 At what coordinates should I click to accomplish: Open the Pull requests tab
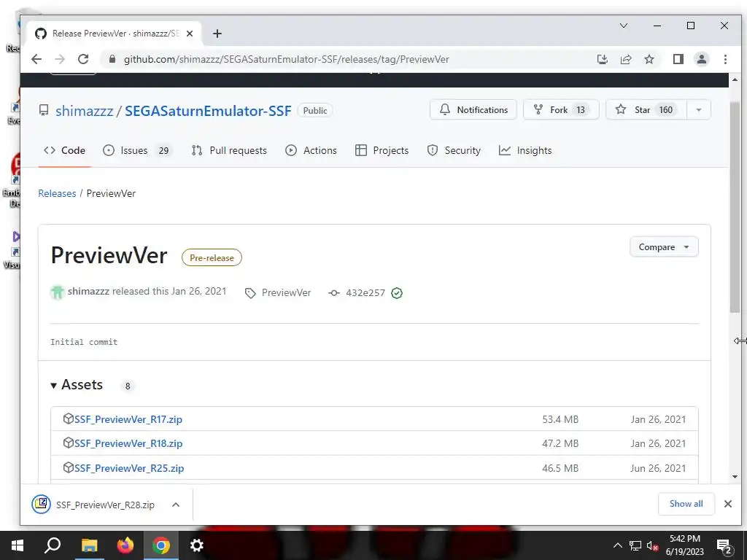(229, 150)
